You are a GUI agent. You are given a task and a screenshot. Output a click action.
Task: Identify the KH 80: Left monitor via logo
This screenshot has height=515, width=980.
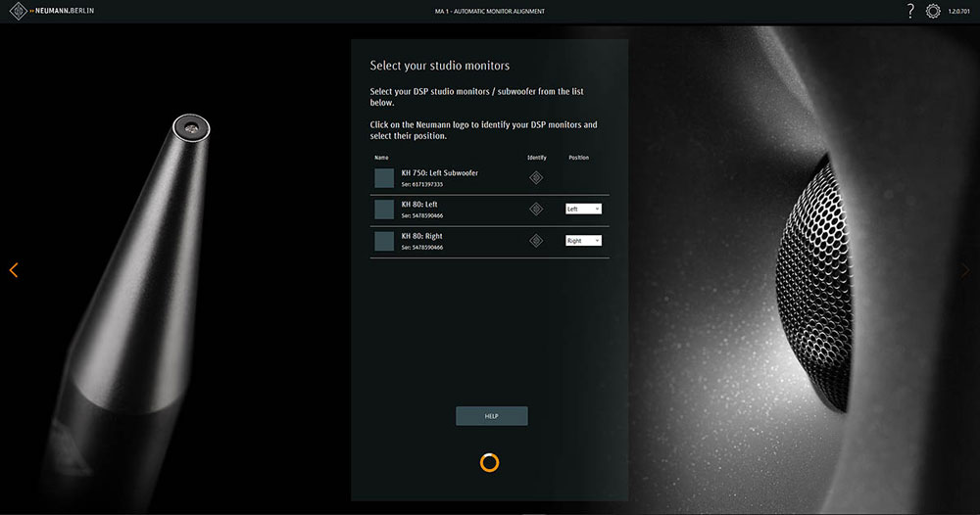tap(536, 210)
